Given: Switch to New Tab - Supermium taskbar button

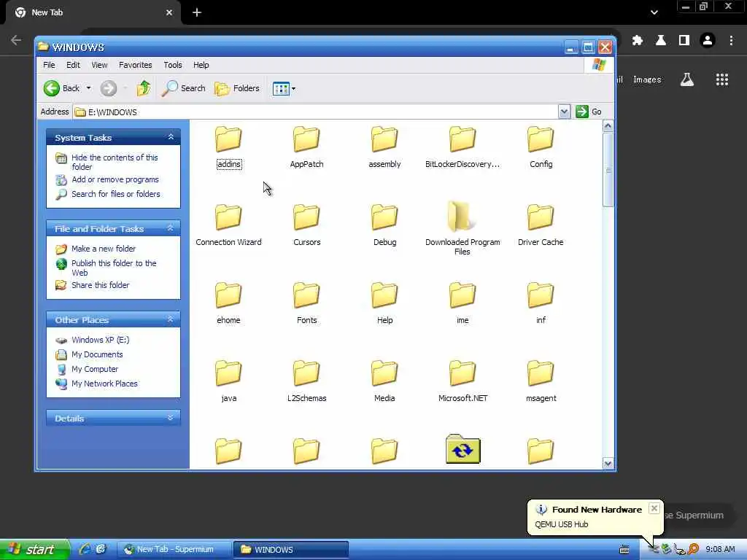Looking at the screenshot, I should [x=174, y=549].
